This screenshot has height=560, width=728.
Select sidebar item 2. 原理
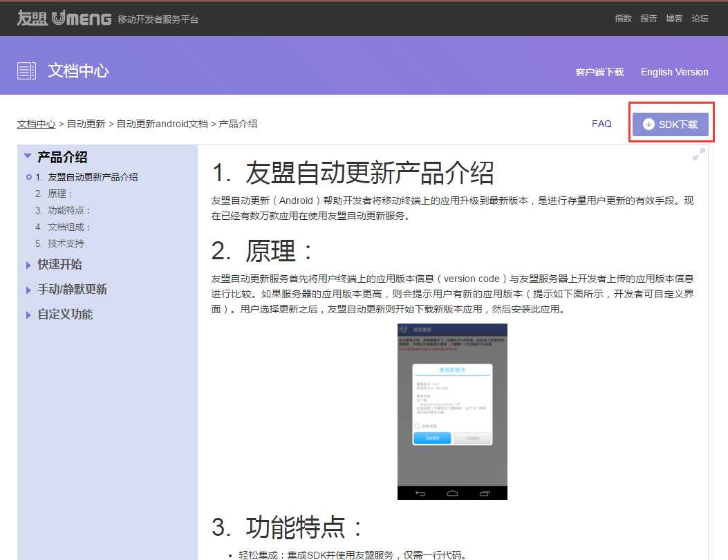click(55, 194)
